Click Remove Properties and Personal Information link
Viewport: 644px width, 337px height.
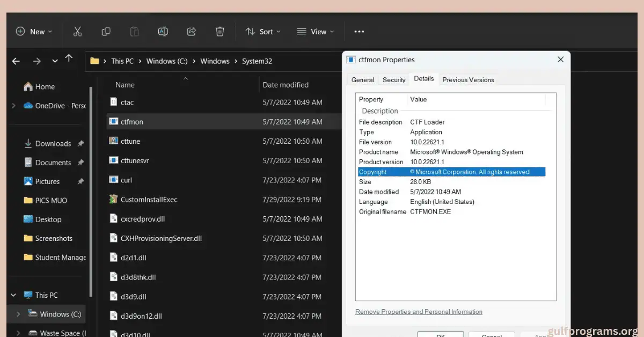click(x=419, y=311)
